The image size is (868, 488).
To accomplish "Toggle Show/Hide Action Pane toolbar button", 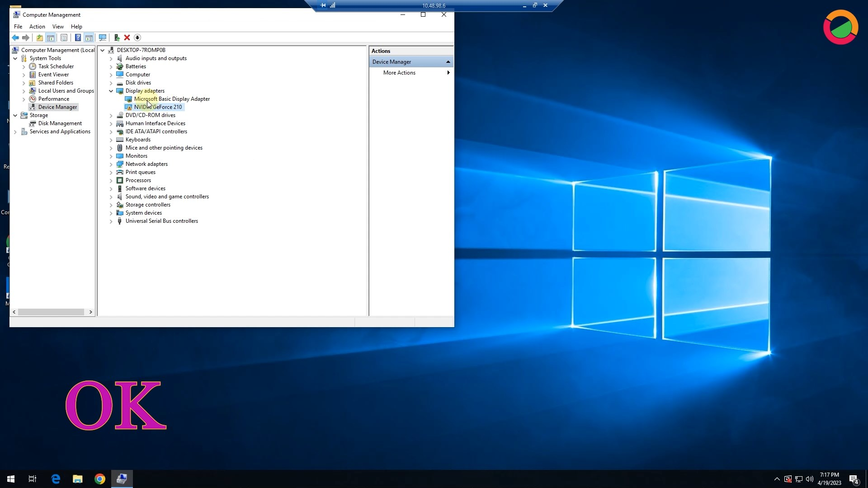I will [x=89, y=38].
